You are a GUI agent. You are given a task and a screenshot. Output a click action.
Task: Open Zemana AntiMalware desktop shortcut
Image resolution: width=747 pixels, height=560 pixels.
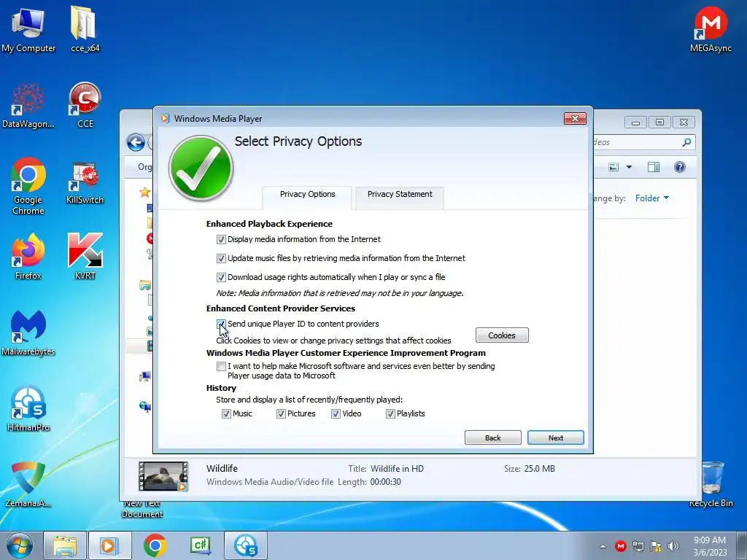(x=28, y=484)
